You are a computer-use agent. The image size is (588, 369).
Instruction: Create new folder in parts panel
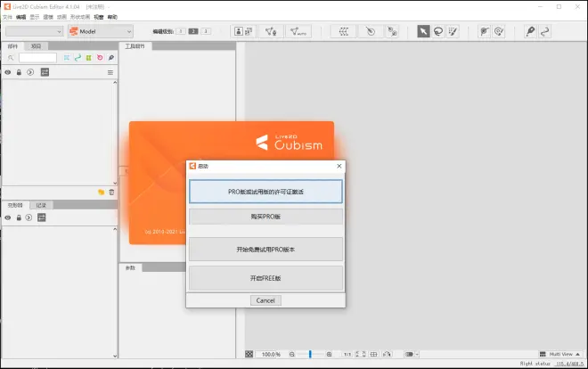[x=101, y=192]
